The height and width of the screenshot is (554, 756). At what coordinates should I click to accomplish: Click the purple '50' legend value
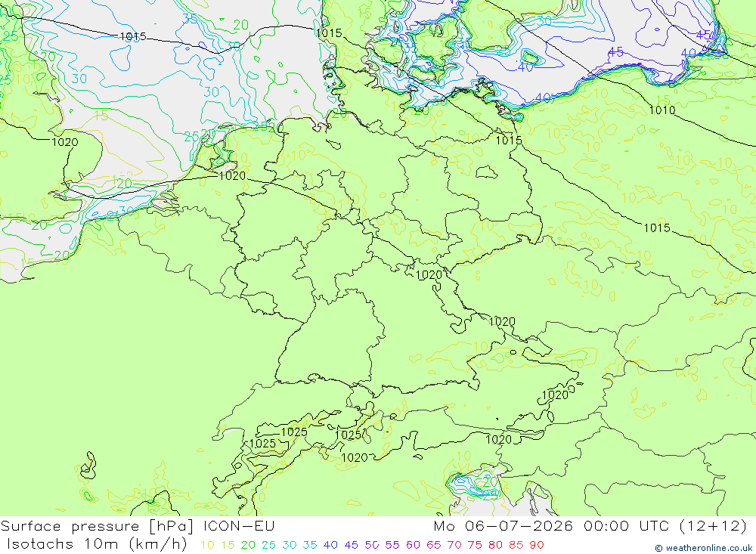click(x=372, y=546)
